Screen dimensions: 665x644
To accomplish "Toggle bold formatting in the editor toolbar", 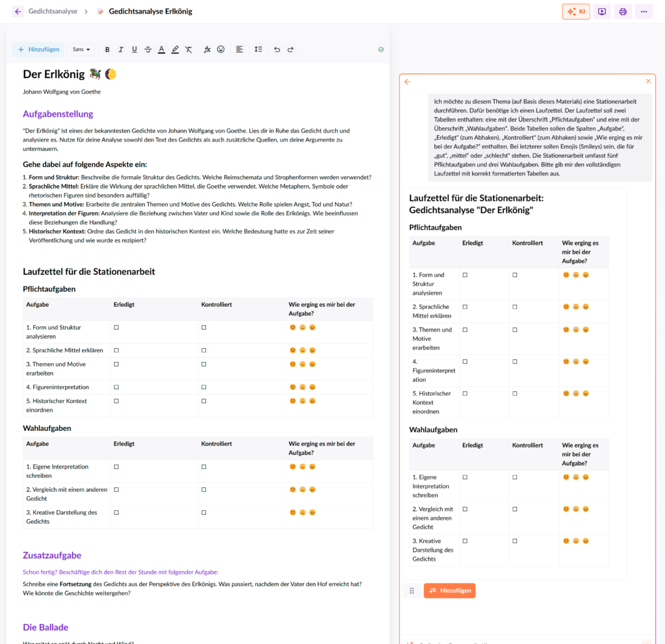I will pos(107,49).
